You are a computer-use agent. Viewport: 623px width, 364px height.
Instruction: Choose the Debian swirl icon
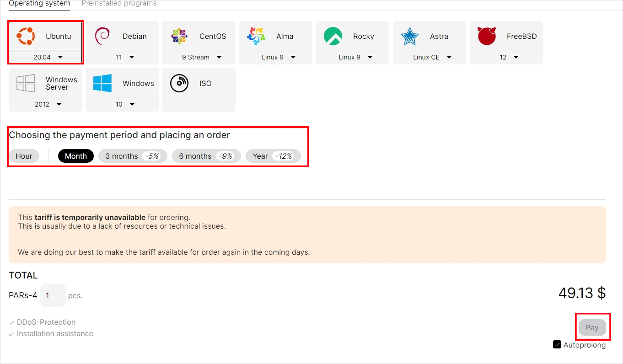pyautogui.click(x=102, y=36)
